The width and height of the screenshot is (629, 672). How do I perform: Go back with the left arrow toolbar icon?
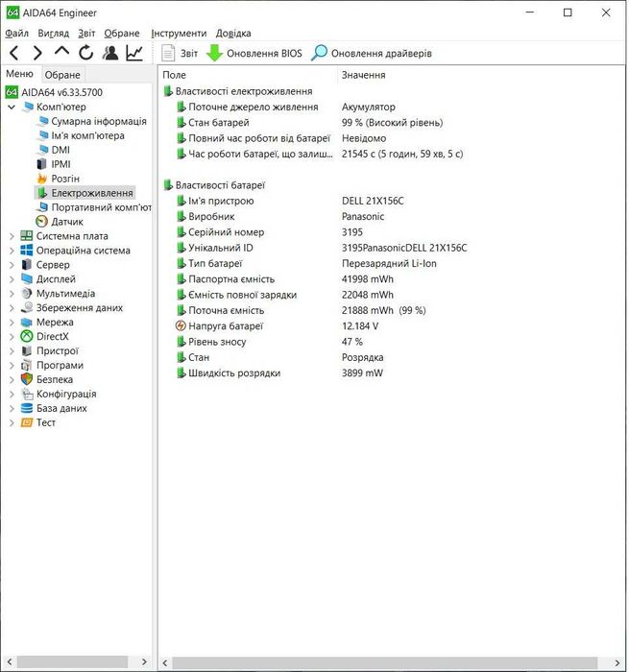pos(14,53)
